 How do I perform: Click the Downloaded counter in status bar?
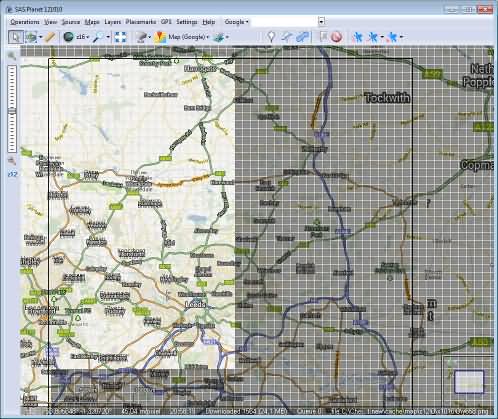point(246,411)
